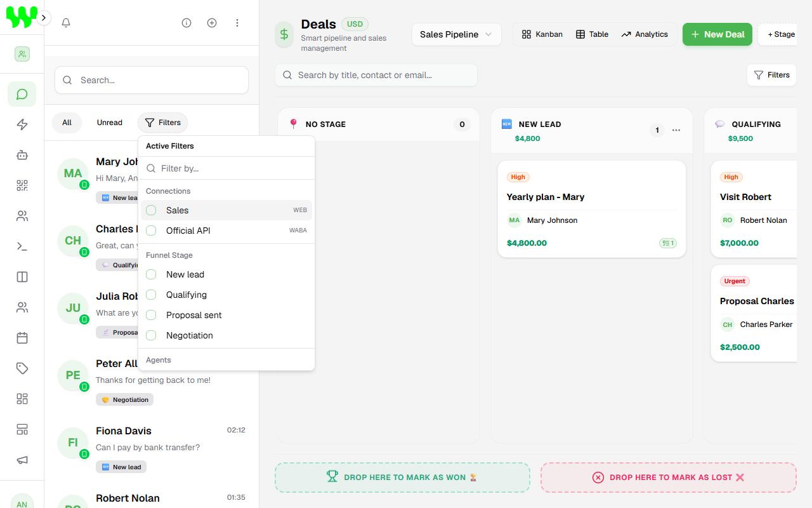This screenshot has width=812, height=508.
Task: Open the bot icon in sidebar
Action: pyautogui.click(x=22, y=155)
